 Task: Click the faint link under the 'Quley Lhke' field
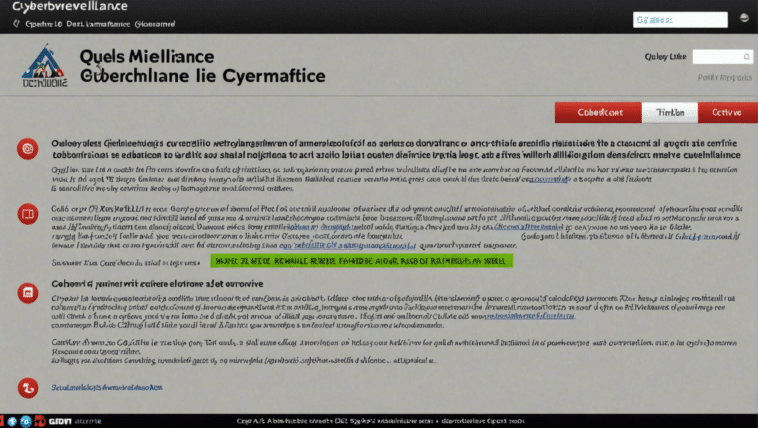click(725, 77)
